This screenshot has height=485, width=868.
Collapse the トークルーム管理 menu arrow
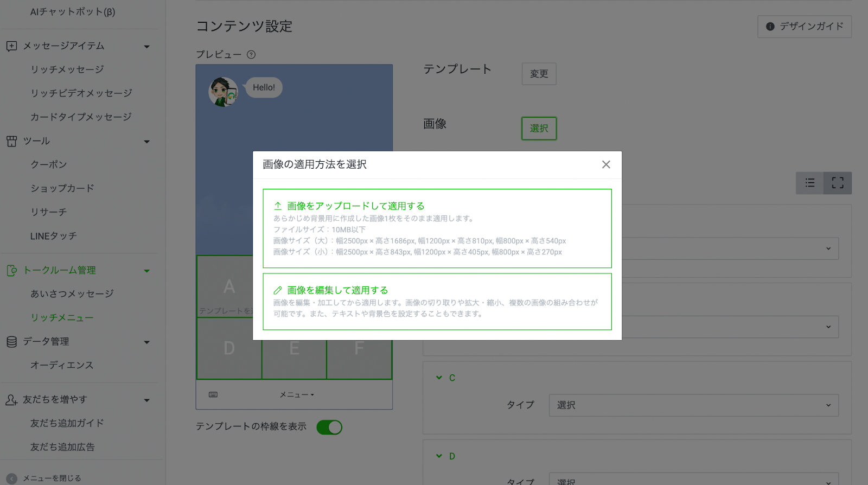click(x=146, y=271)
